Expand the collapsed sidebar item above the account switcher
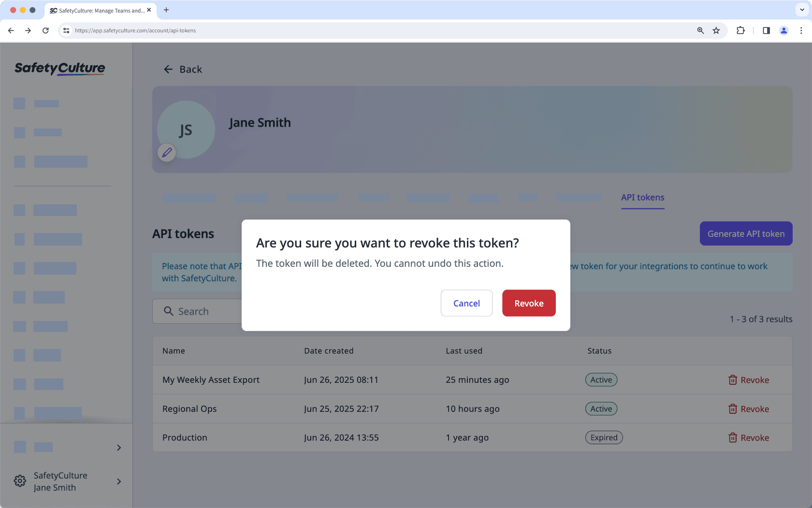 click(x=119, y=448)
